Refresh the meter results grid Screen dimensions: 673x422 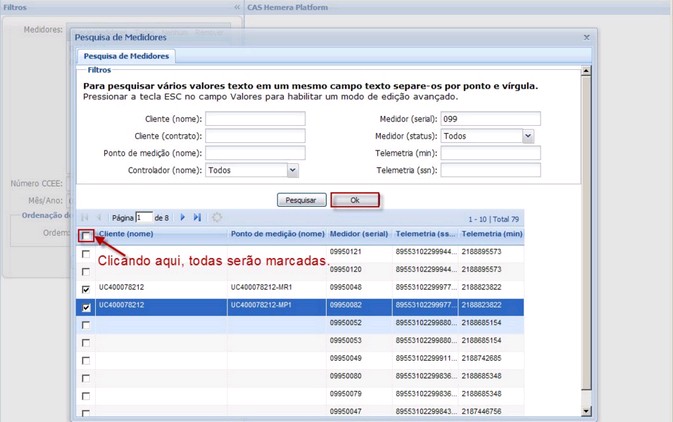point(217,217)
